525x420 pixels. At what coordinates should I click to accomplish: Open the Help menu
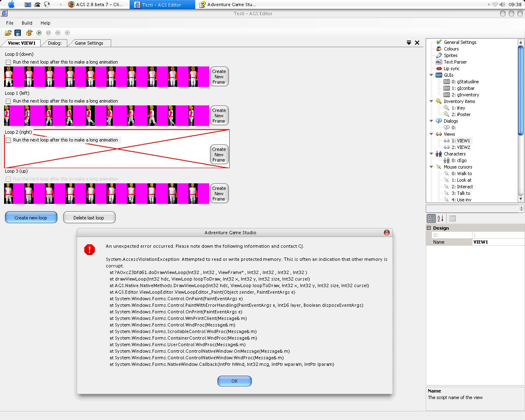click(46, 23)
